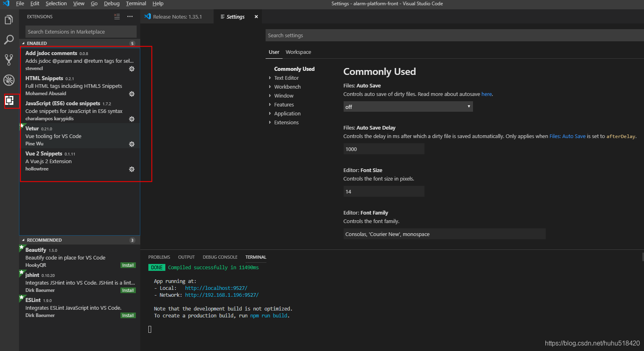This screenshot has height=351, width=644.
Task: Open the File menu
Action: tap(20, 4)
